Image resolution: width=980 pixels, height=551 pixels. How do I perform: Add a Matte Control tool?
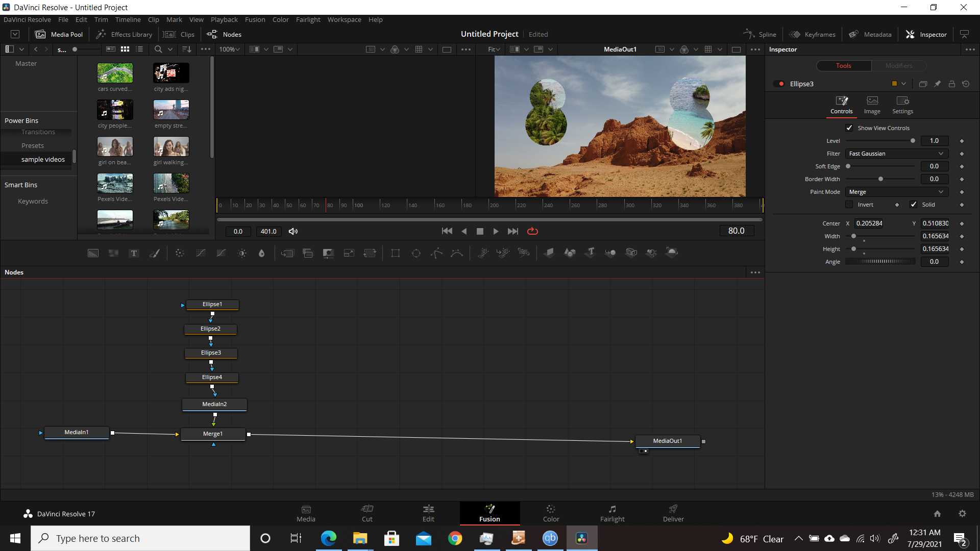pyautogui.click(x=328, y=253)
